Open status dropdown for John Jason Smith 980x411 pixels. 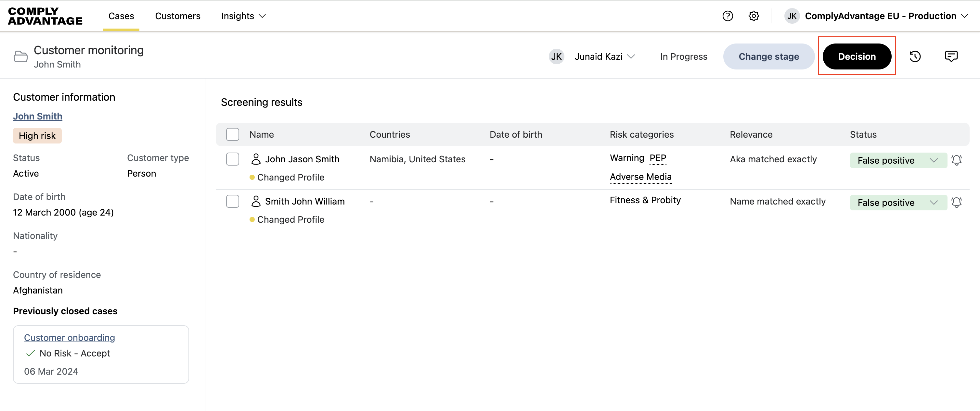(x=898, y=160)
